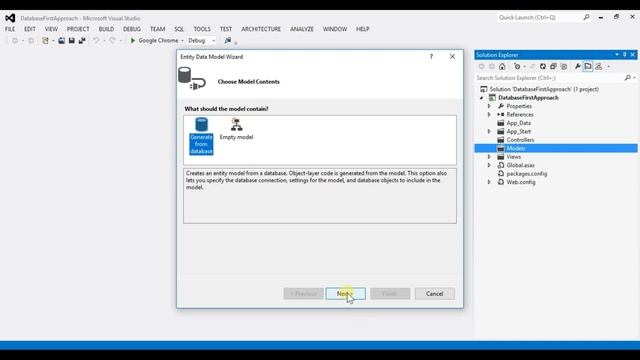The height and width of the screenshot is (360, 640).
Task: Open the TEST menu
Action: [x=226, y=29]
